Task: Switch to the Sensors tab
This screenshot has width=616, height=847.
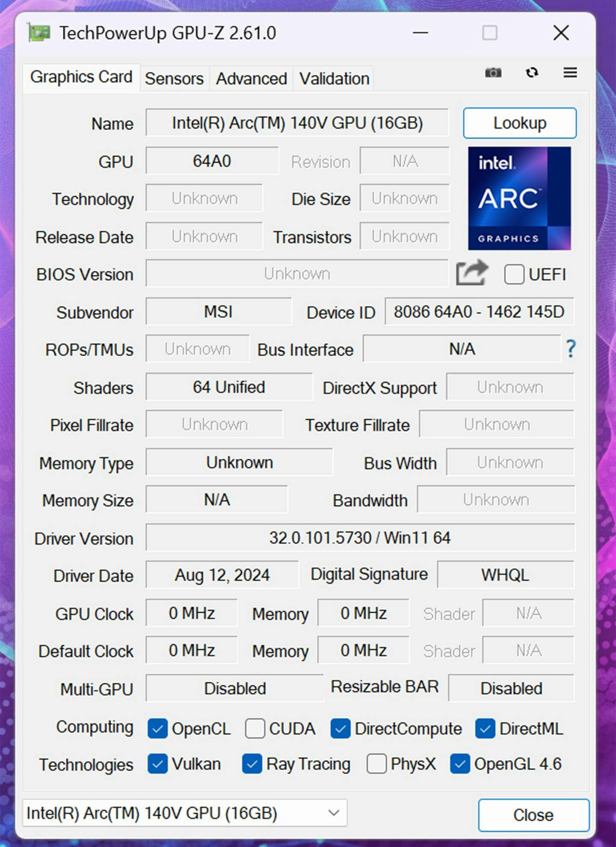Action: pos(174,79)
